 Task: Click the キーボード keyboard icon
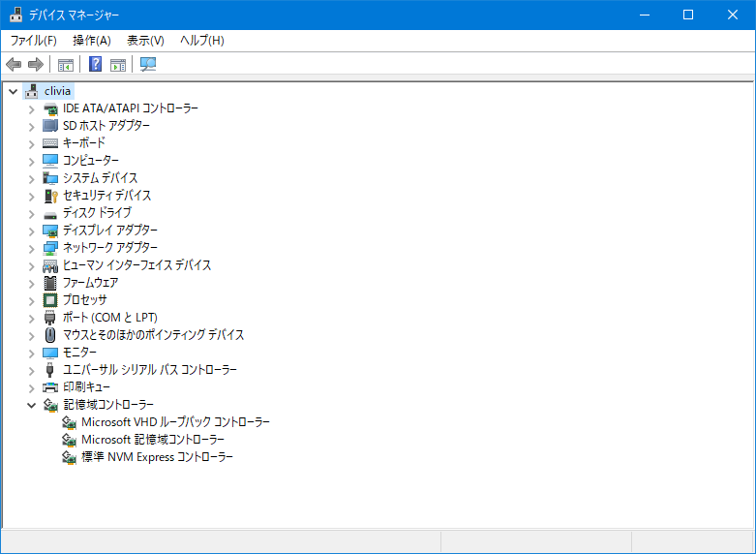pos(50,143)
